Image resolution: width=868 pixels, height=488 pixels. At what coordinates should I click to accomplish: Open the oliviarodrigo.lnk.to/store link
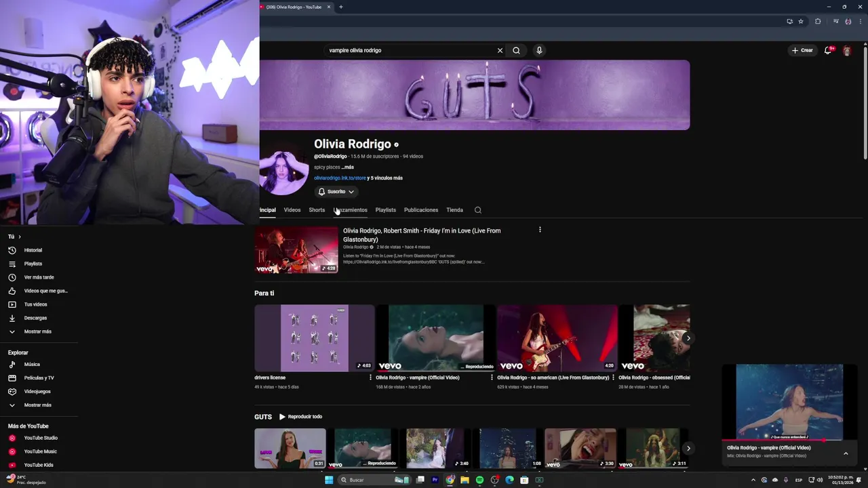pyautogui.click(x=340, y=178)
